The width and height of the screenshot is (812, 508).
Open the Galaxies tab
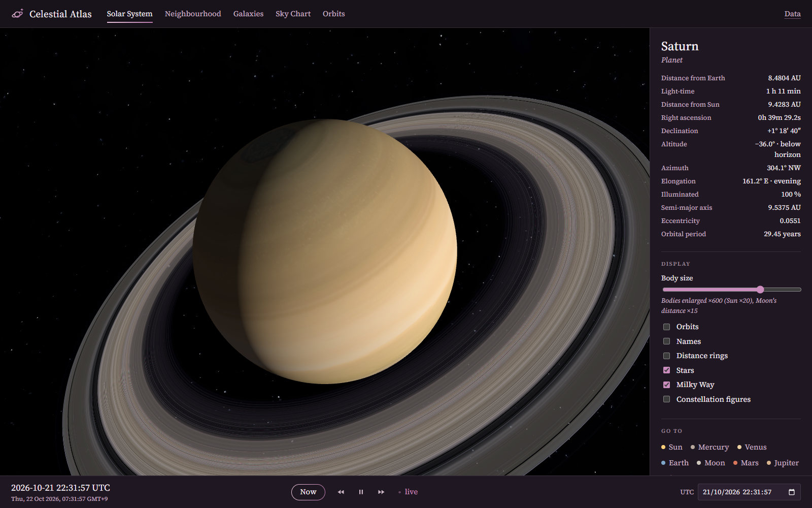pyautogui.click(x=248, y=14)
